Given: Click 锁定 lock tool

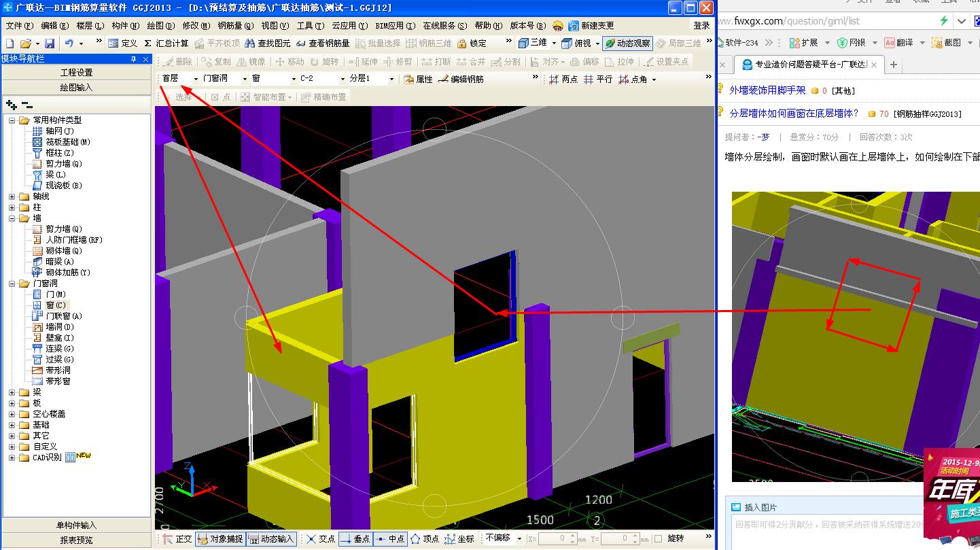Looking at the screenshot, I should [472, 44].
